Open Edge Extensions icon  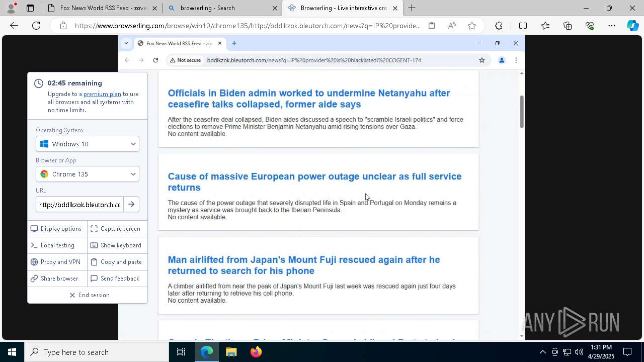499,26
